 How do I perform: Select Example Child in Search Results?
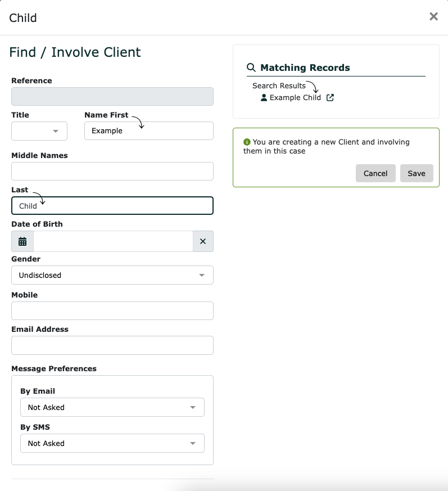(x=295, y=98)
